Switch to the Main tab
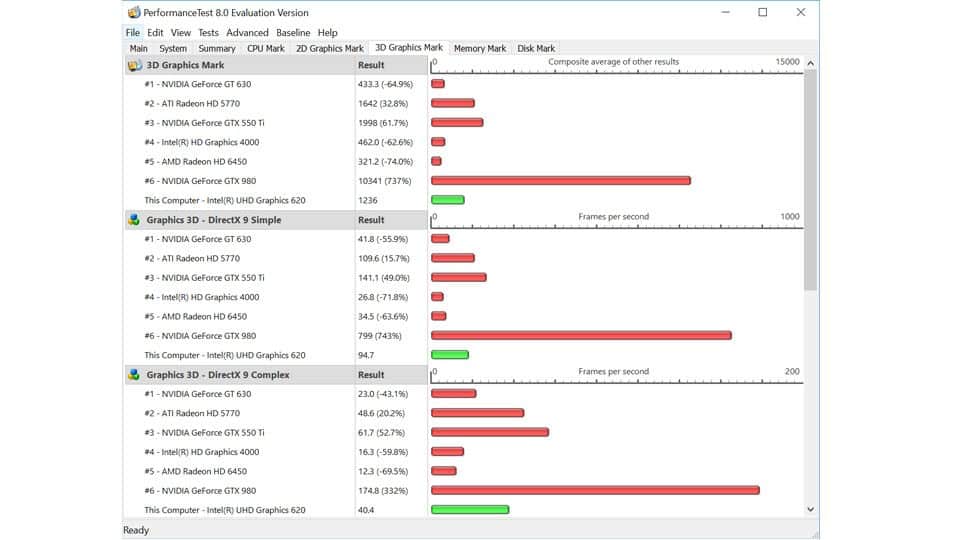Image resolution: width=960 pixels, height=540 pixels. (138, 48)
